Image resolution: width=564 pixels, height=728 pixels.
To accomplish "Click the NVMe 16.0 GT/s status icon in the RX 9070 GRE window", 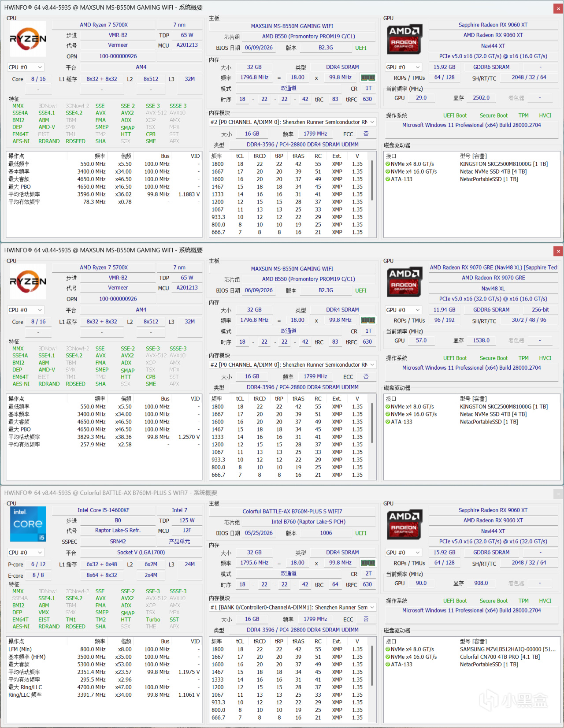I will (x=388, y=414).
